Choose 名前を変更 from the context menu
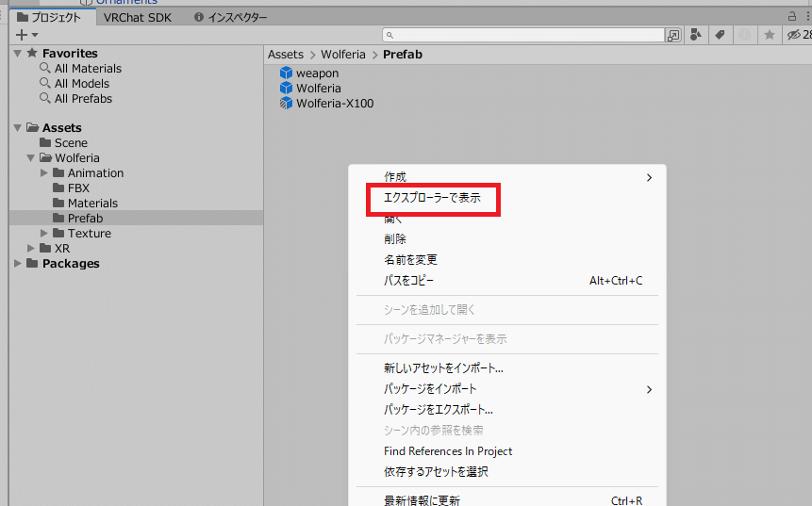Image resolution: width=812 pixels, height=506 pixels. (507, 260)
